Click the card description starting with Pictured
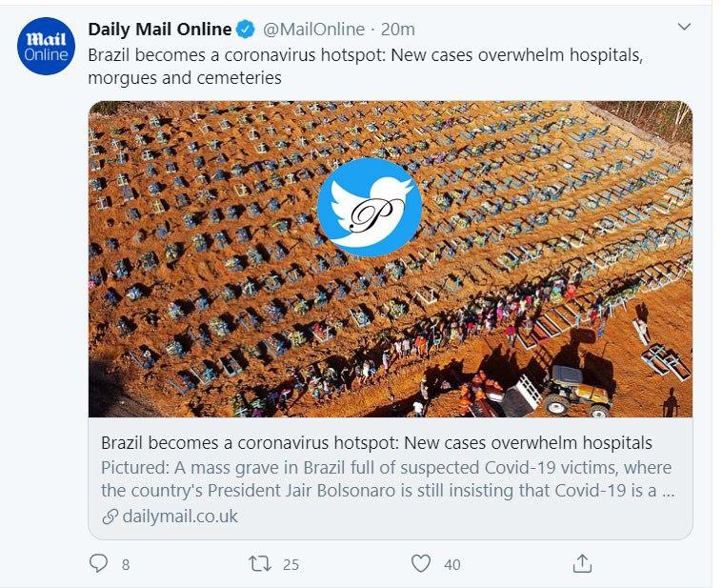This screenshot has height=588, width=722. coord(386,480)
